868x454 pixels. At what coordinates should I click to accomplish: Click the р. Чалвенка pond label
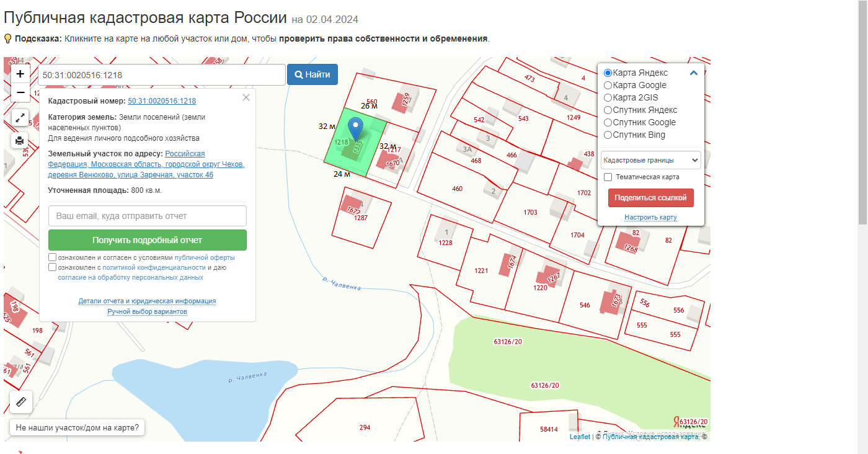point(247,377)
